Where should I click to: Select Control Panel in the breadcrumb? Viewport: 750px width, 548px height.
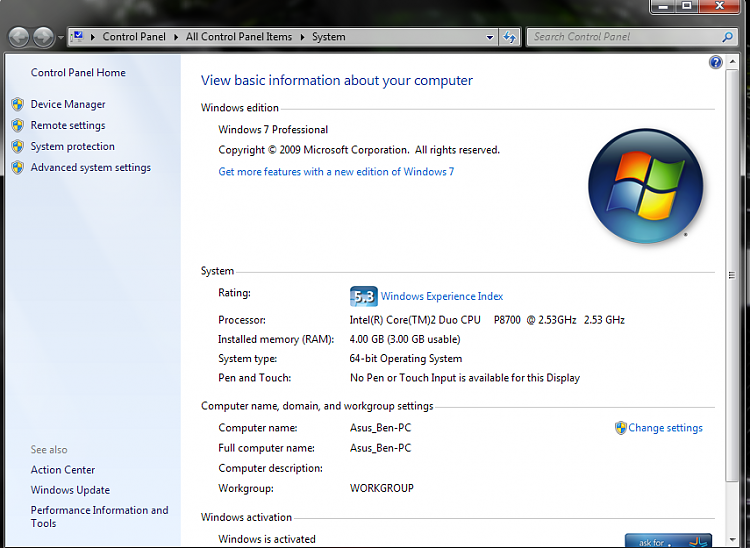click(134, 37)
